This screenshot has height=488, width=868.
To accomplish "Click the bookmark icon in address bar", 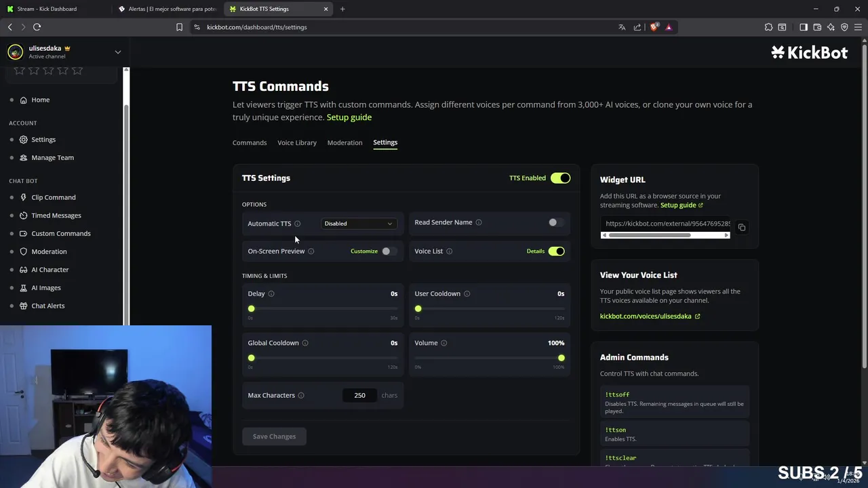I will tap(179, 27).
